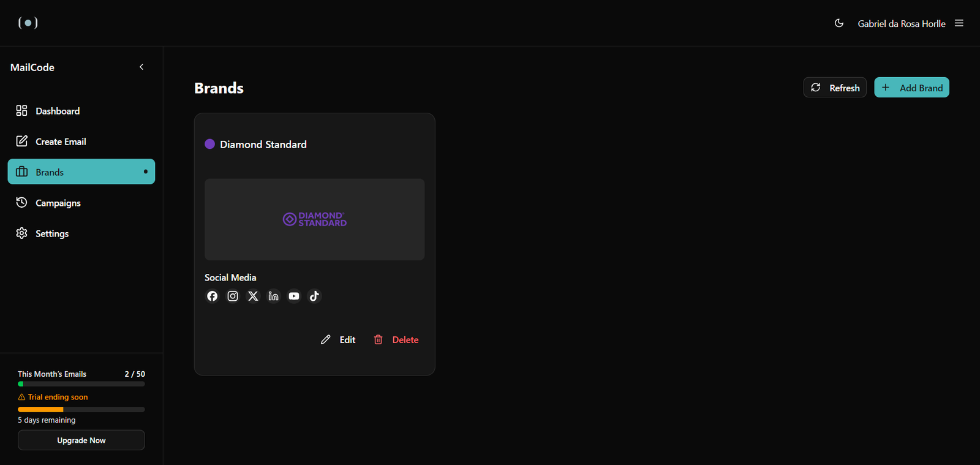Image resolution: width=980 pixels, height=465 pixels.
Task: Edit the Diamond Standard brand
Action: coord(338,339)
